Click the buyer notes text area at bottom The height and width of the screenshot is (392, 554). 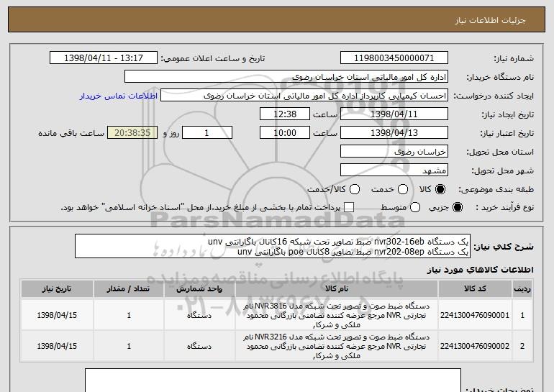tap(273, 380)
